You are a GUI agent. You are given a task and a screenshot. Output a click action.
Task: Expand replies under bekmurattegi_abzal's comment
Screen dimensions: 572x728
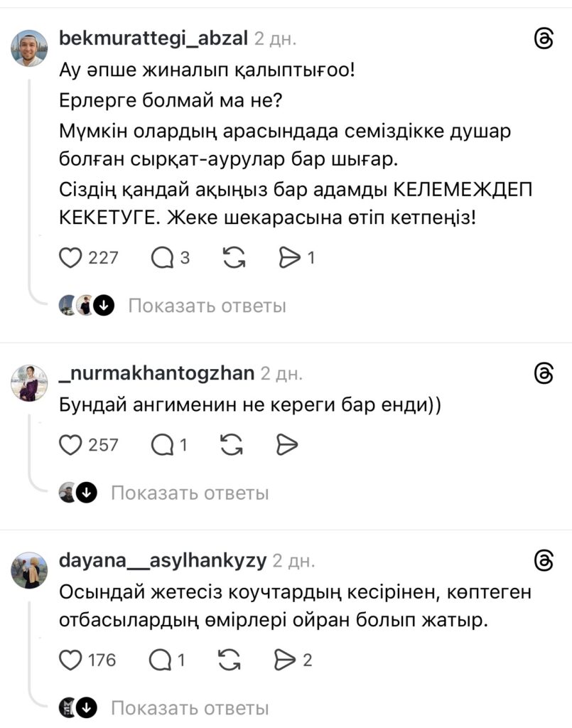(207, 306)
